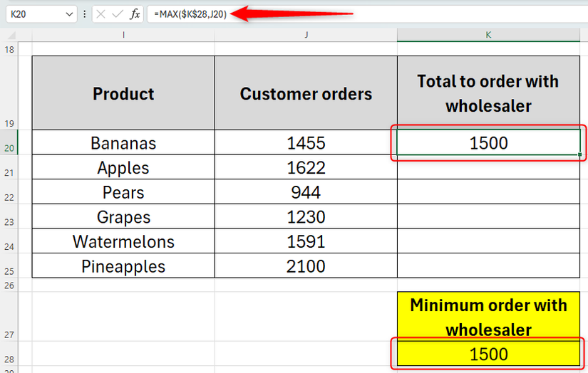588x373 pixels.
Task: Select the Grapes cell
Action: coord(123,216)
